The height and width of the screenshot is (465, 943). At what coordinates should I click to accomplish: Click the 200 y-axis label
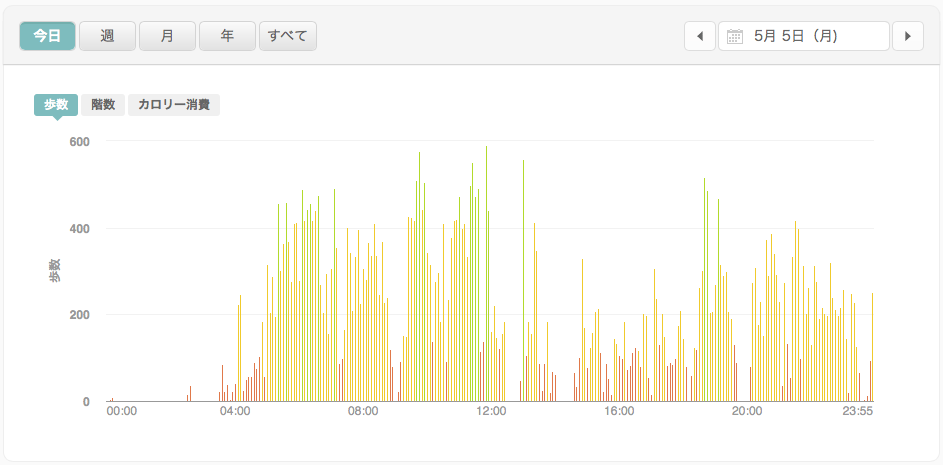pos(80,315)
